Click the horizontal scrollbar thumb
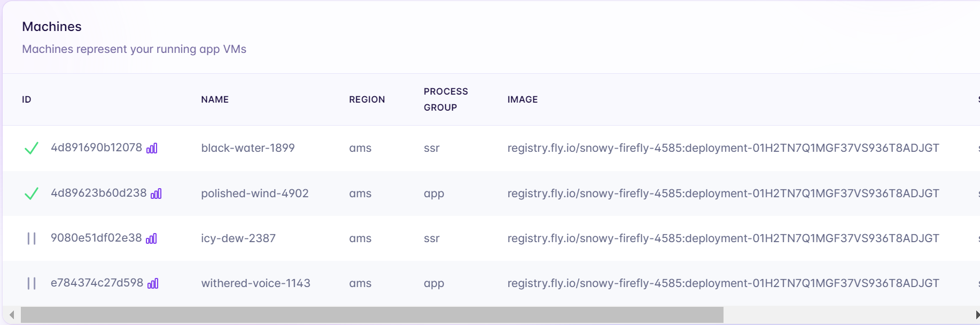Image resolution: width=980 pixels, height=325 pixels. [x=371, y=315]
